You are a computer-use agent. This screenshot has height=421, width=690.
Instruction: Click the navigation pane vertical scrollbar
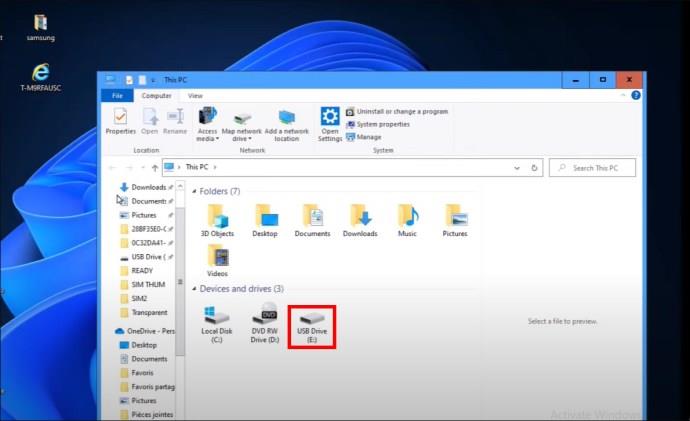pyautogui.click(x=180, y=282)
